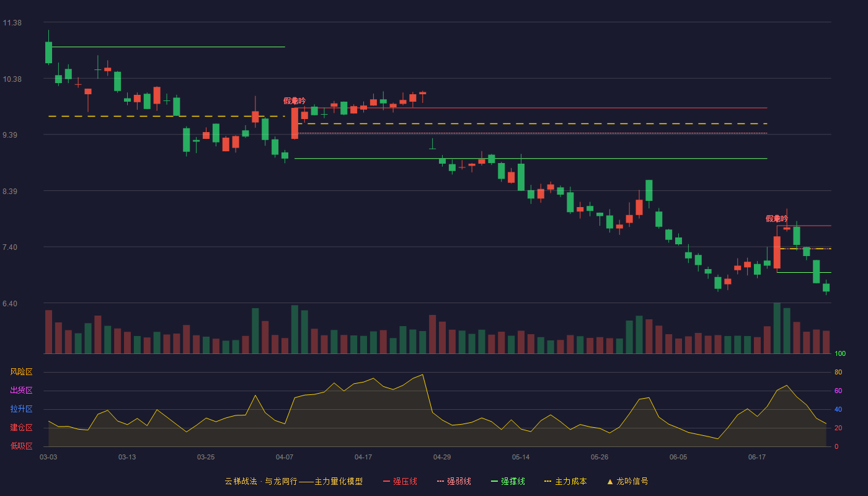Click the 低吸区 zone label
Image resolution: width=868 pixels, height=496 pixels.
22,446
